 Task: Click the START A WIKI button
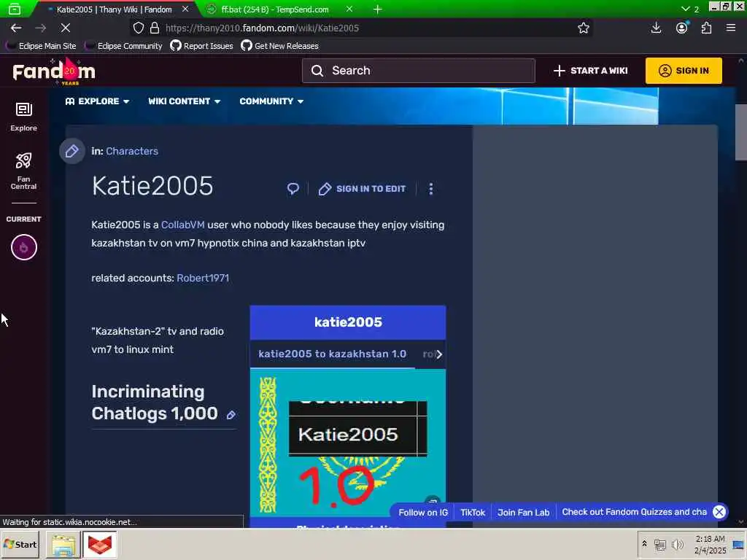tap(591, 71)
